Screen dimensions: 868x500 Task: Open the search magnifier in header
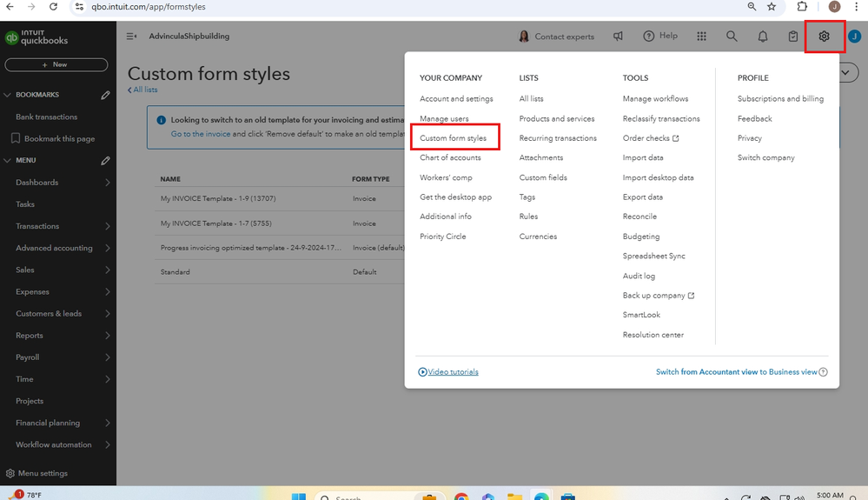(732, 37)
